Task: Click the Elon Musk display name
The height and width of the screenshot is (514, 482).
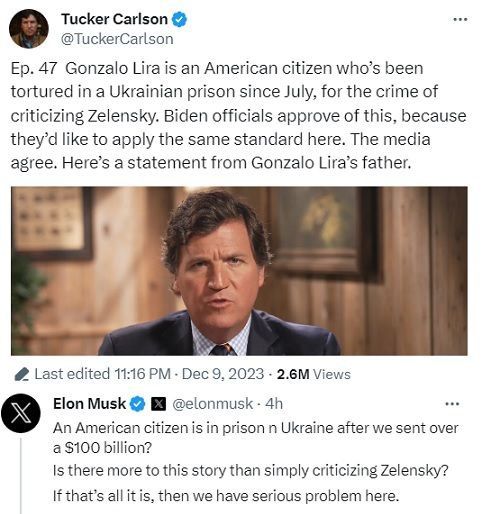Action: pos(89,404)
